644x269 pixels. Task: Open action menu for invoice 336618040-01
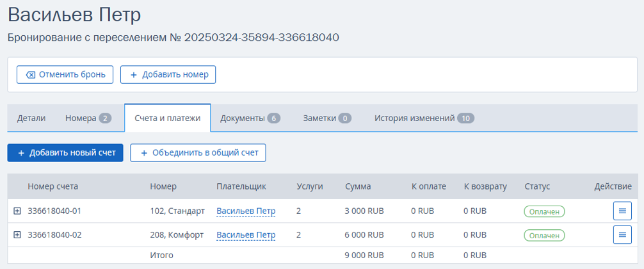point(622,211)
